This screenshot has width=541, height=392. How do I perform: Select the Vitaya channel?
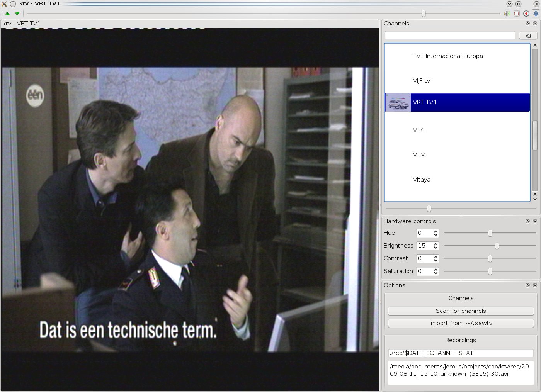(457, 180)
